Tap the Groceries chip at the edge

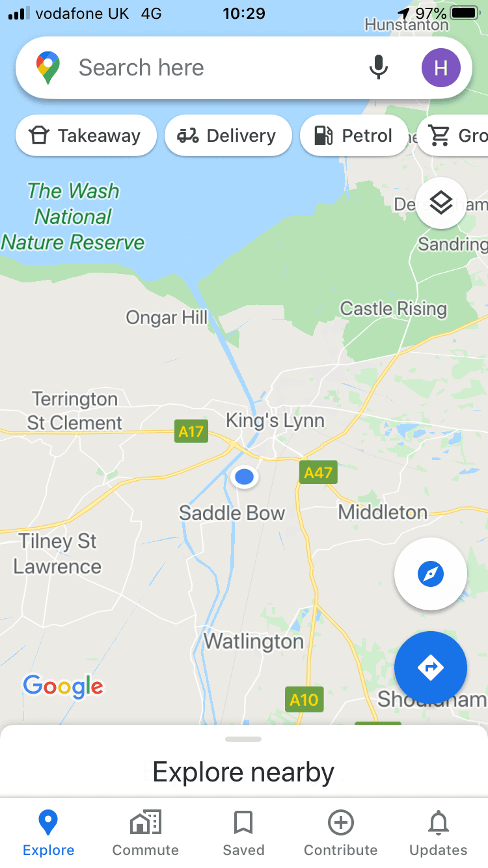pos(453,135)
